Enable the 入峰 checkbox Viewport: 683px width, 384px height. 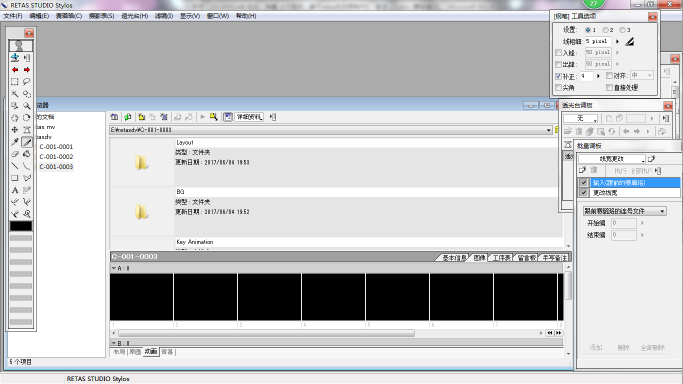coord(558,53)
